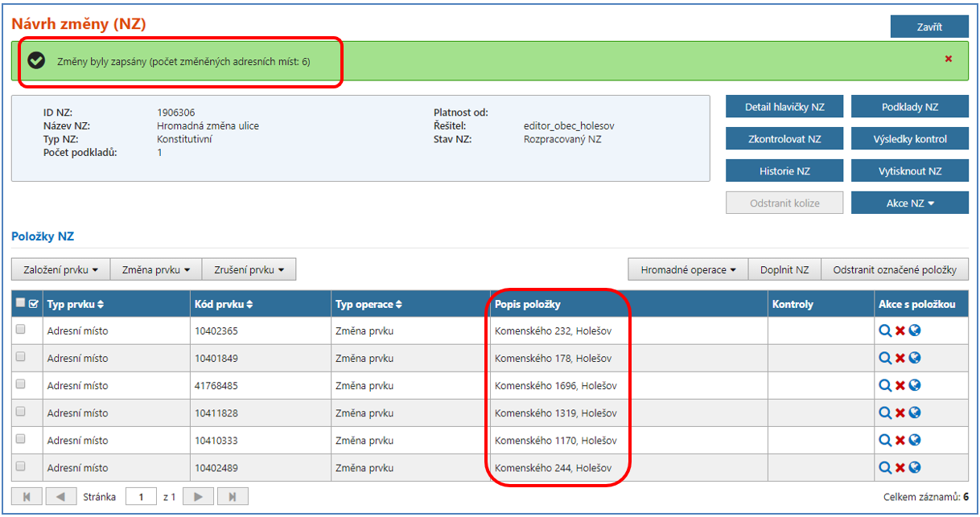The height and width of the screenshot is (517, 980).
Task: Expand the Založení prvku dropdown
Action: [x=60, y=270]
